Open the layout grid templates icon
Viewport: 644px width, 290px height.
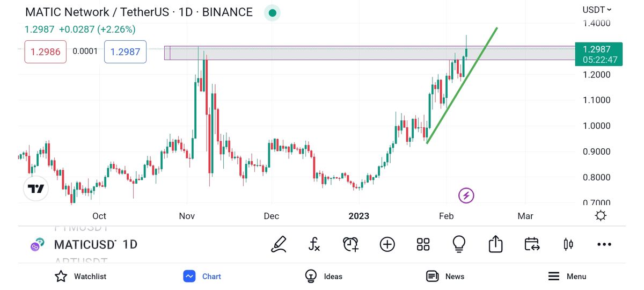[423, 244]
